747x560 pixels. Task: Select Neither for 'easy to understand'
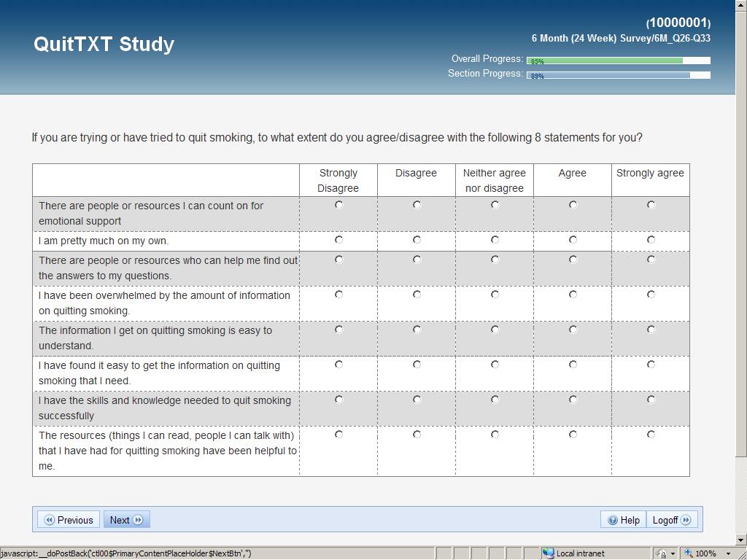coord(495,330)
